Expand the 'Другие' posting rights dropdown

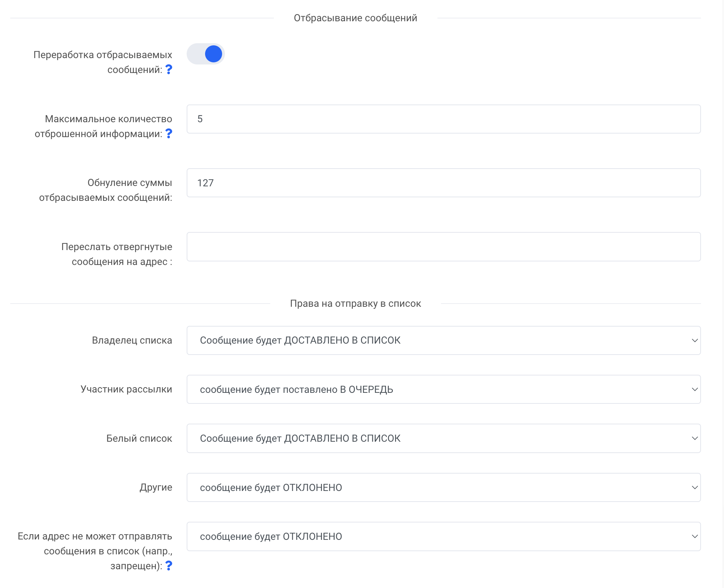(443, 487)
